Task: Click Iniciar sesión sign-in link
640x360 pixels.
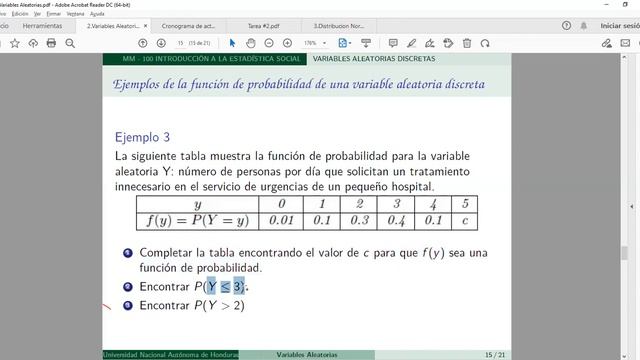Action: pyautogui.click(x=620, y=26)
